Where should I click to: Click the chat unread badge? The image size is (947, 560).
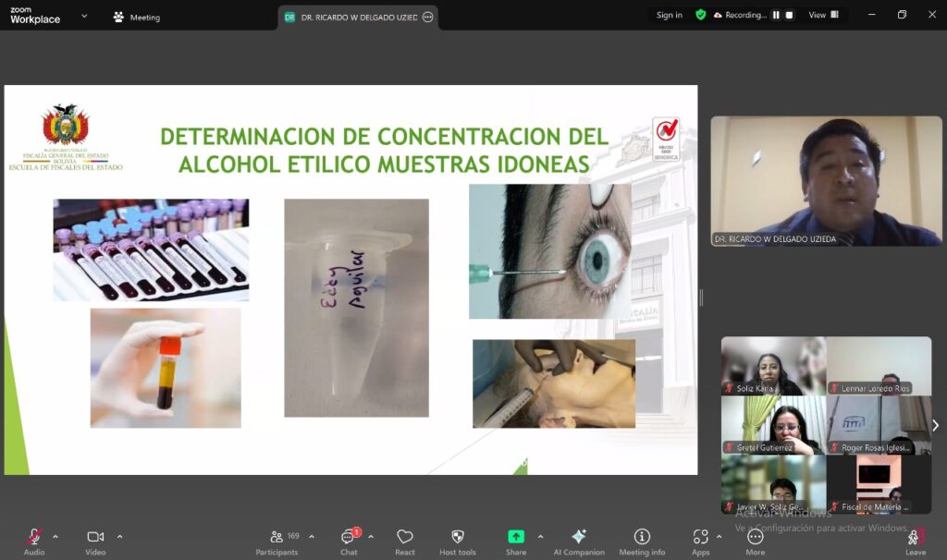[x=357, y=531]
